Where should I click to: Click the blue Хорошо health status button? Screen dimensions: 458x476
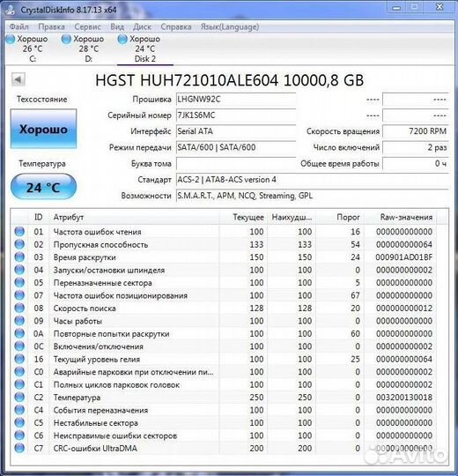43,129
